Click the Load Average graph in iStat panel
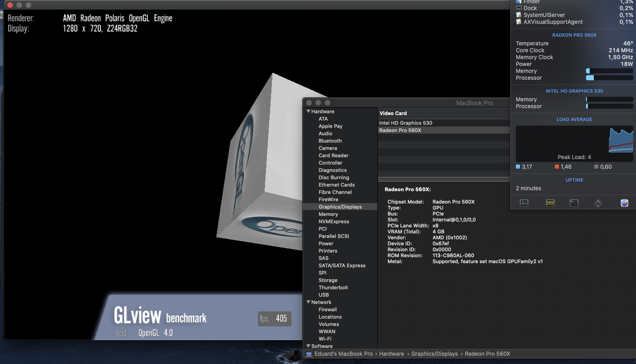This screenshot has height=364, width=636. (x=575, y=144)
